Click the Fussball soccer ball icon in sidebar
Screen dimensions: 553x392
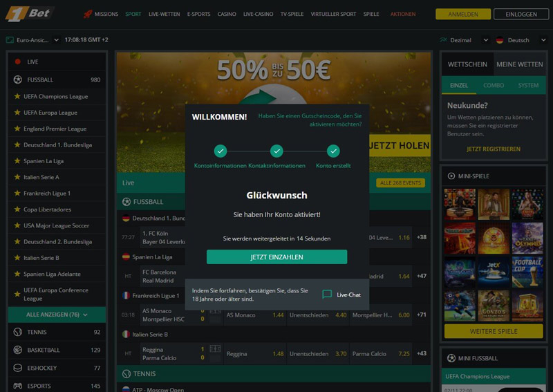point(18,80)
